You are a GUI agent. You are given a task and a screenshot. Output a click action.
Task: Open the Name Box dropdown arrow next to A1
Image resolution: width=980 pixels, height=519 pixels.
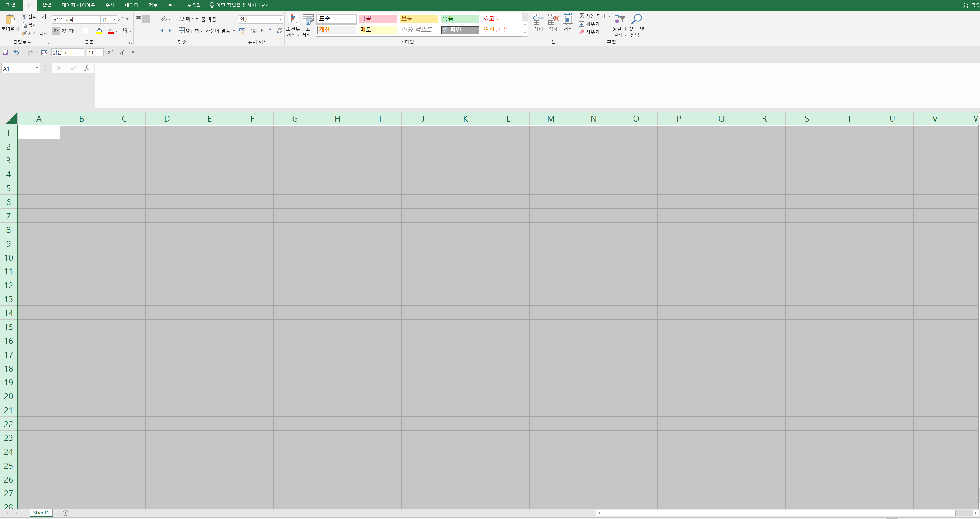[x=36, y=68]
